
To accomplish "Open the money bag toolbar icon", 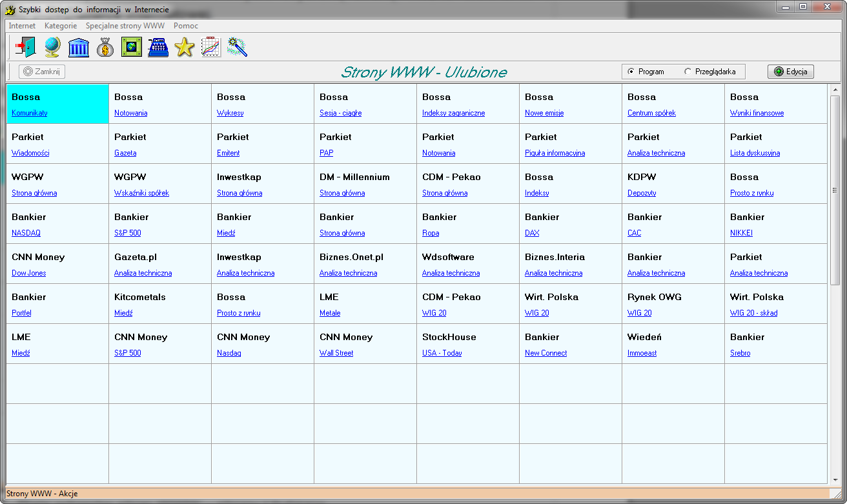I will pyautogui.click(x=105, y=47).
